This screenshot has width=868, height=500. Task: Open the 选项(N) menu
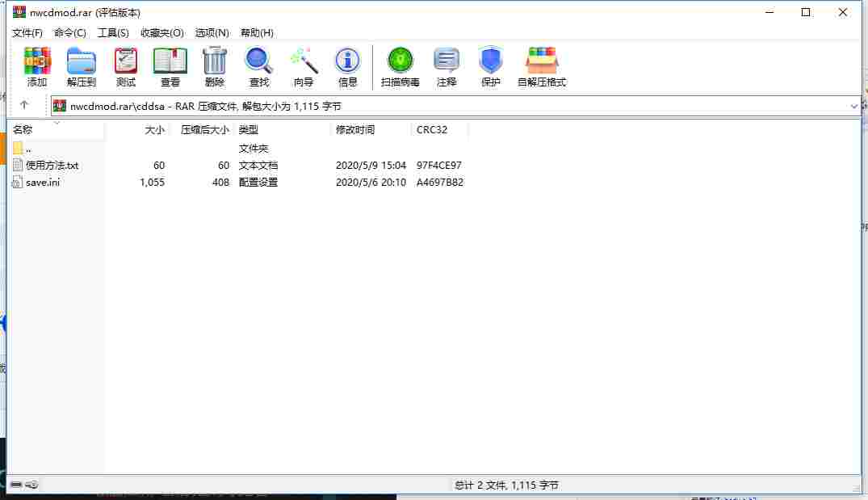click(x=212, y=32)
